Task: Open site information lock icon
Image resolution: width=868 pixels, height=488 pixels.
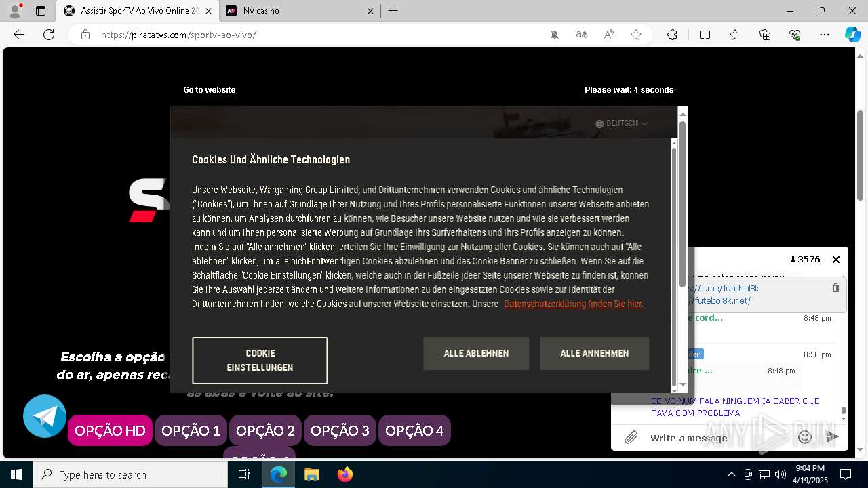Action: pyautogui.click(x=85, y=35)
